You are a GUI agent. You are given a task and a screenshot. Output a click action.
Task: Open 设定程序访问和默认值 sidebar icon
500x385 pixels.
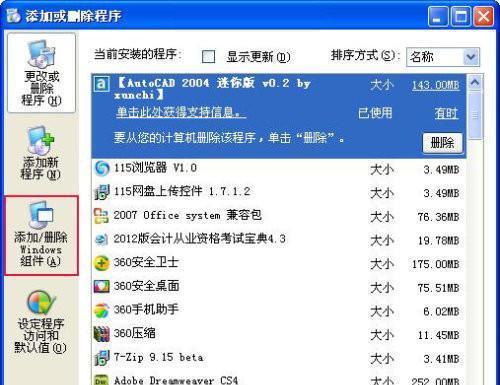click(x=40, y=321)
